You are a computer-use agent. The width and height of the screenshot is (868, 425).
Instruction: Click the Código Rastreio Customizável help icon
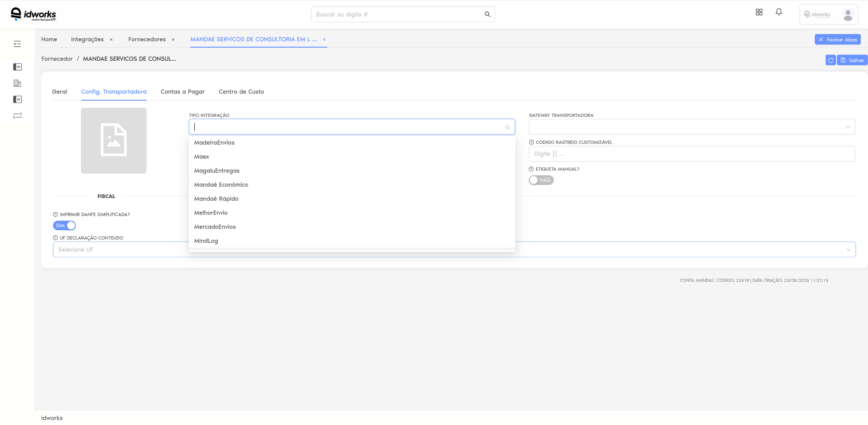pos(531,142)
